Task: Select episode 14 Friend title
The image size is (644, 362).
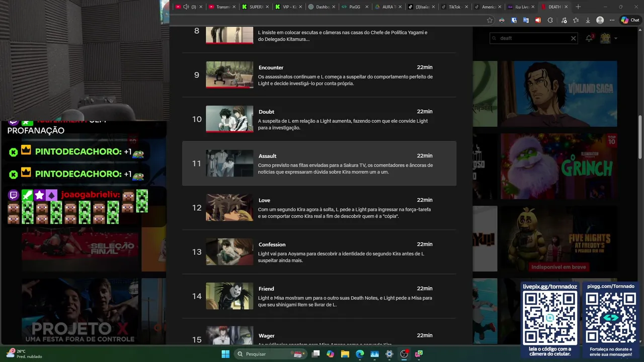Action: tap(266, 289)
